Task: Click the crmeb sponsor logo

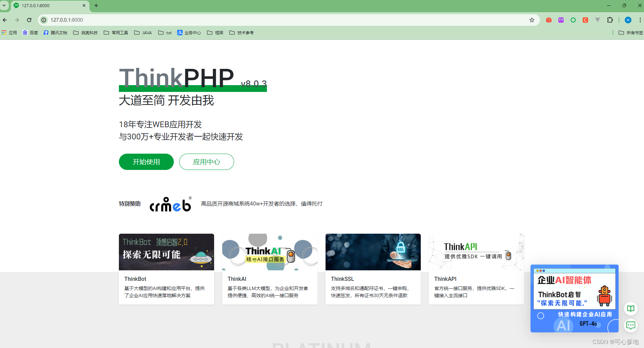Action: pos(170,204)
